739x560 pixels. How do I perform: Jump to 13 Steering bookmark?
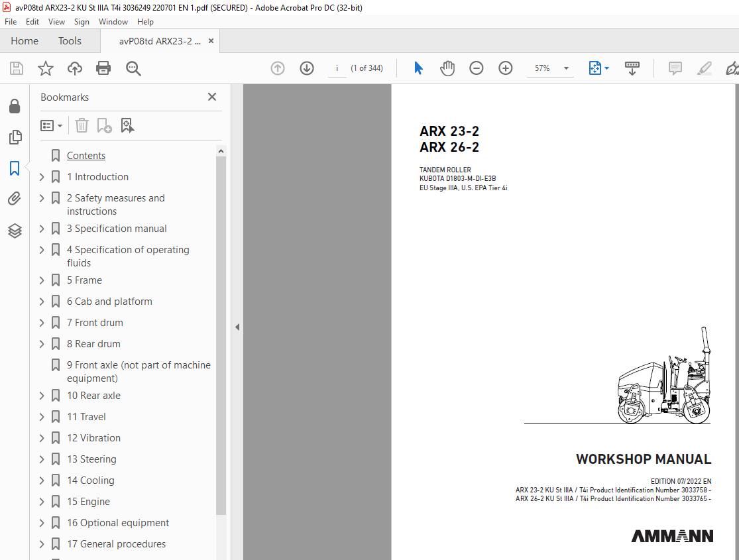point(91,459)
